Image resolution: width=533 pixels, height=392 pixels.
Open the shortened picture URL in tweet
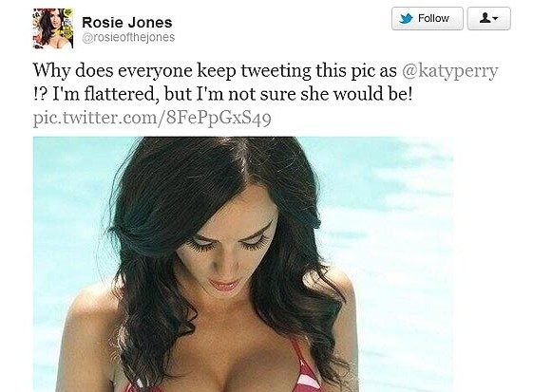(x=152, y=118)
